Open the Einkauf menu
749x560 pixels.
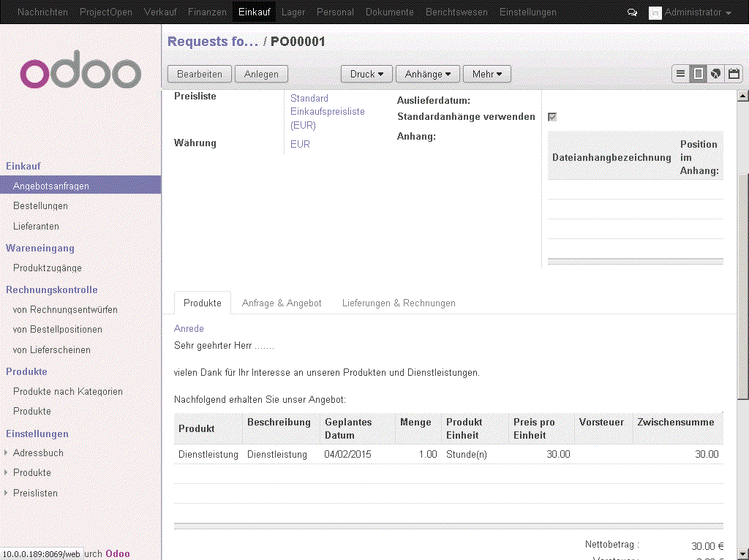(x=254, y=12)
